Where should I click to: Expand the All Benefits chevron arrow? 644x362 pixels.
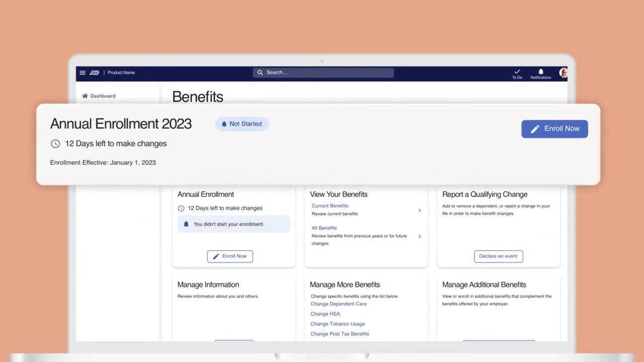coord(420,236)
